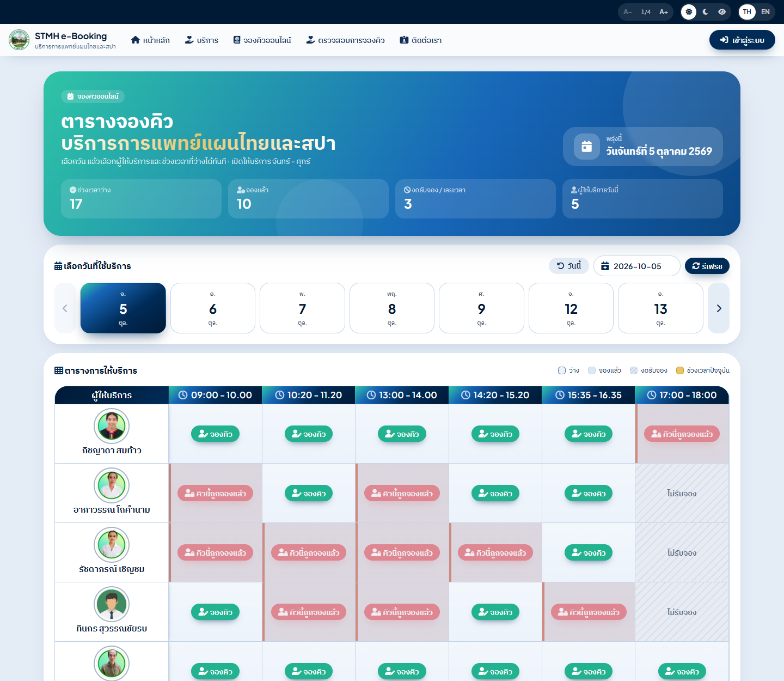Select date card 7 ต.ค.
The height and width of the screenshot is (681, 784).
click(302, 308)
